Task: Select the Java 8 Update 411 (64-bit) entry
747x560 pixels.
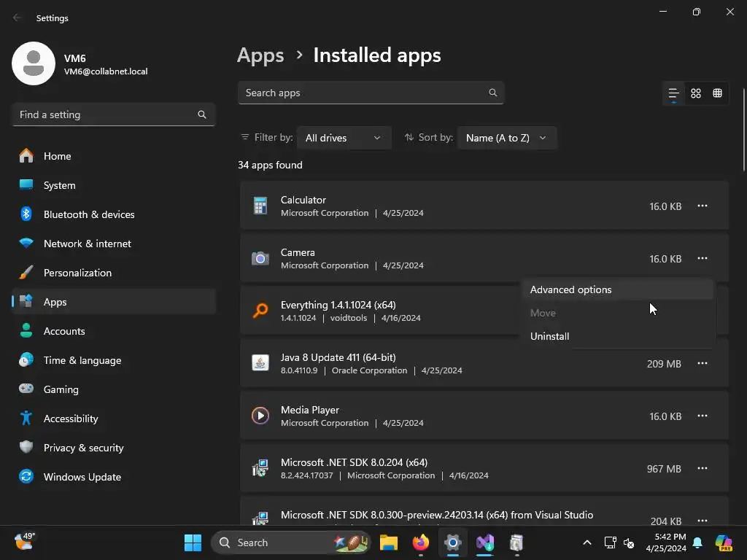Action: click(x=484, y=363)
